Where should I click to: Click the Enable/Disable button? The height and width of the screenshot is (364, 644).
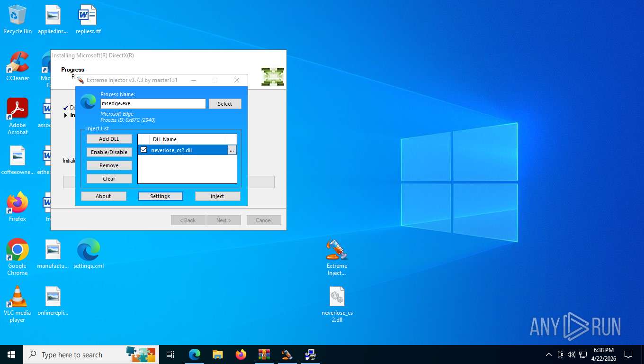(109, 152)
